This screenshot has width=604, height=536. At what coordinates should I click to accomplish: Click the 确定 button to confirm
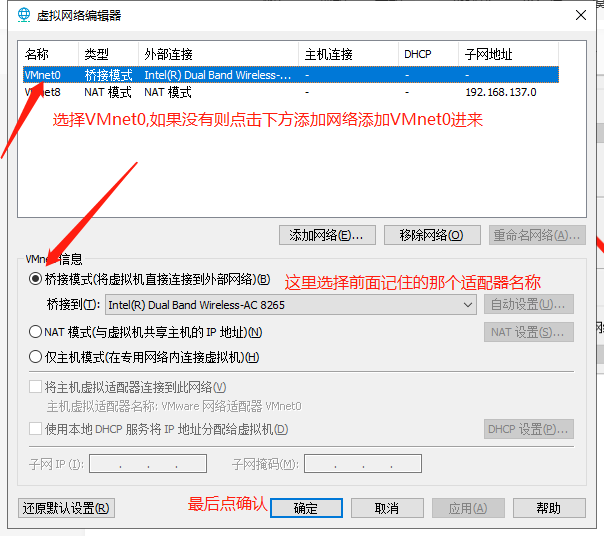(x=306, y=508)
